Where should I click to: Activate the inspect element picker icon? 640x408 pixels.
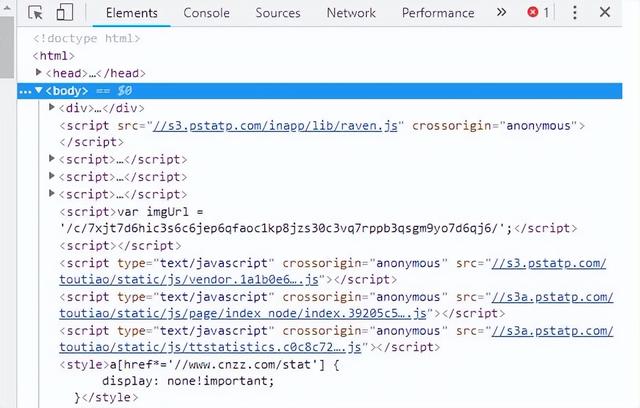coord(36,13)
